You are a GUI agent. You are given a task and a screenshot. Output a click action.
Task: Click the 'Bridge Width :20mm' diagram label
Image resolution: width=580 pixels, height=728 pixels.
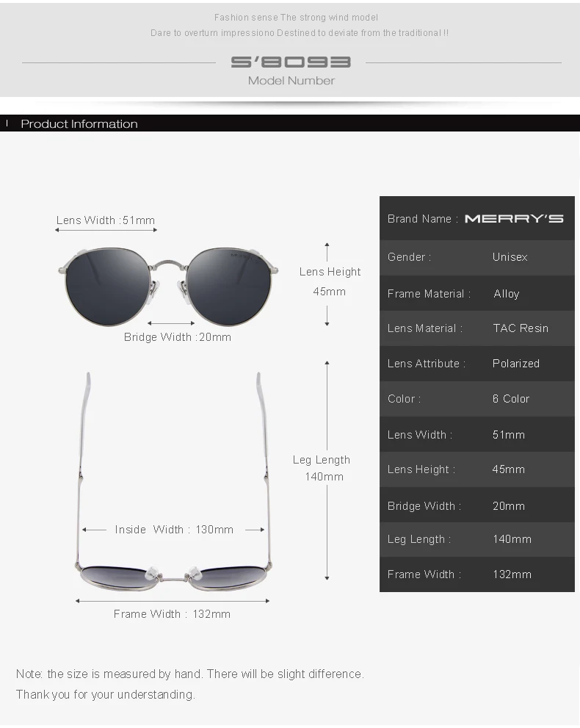177,337
